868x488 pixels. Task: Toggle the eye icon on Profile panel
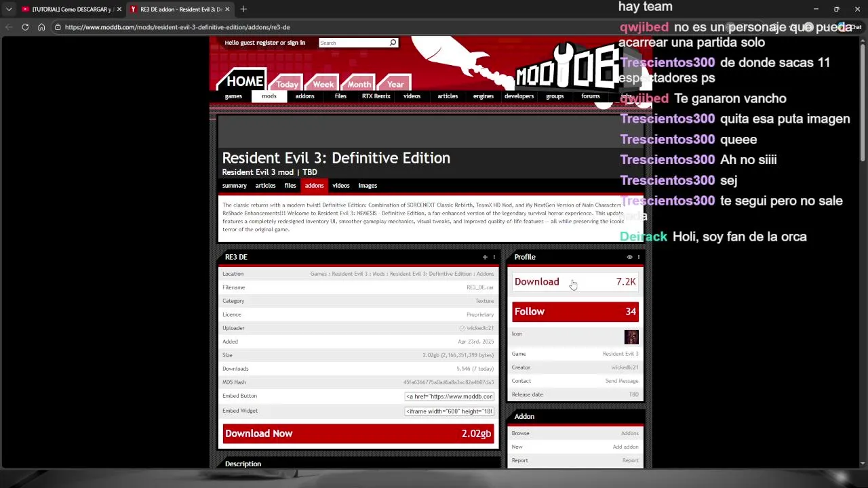pyautogui.click(x=629, y=258)
